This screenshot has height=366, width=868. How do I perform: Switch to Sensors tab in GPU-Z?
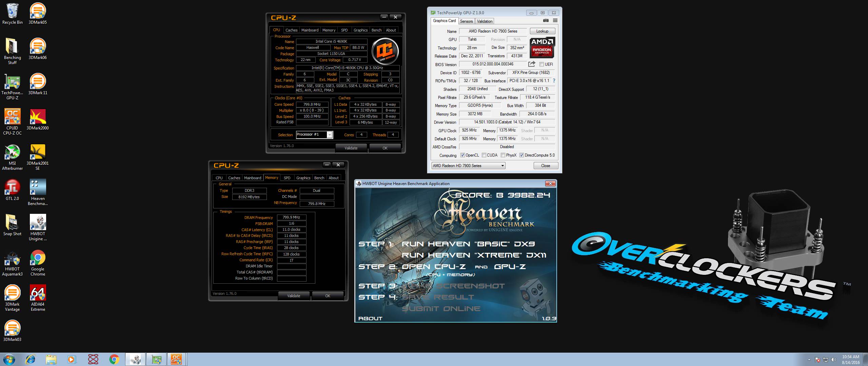[466, 21]
